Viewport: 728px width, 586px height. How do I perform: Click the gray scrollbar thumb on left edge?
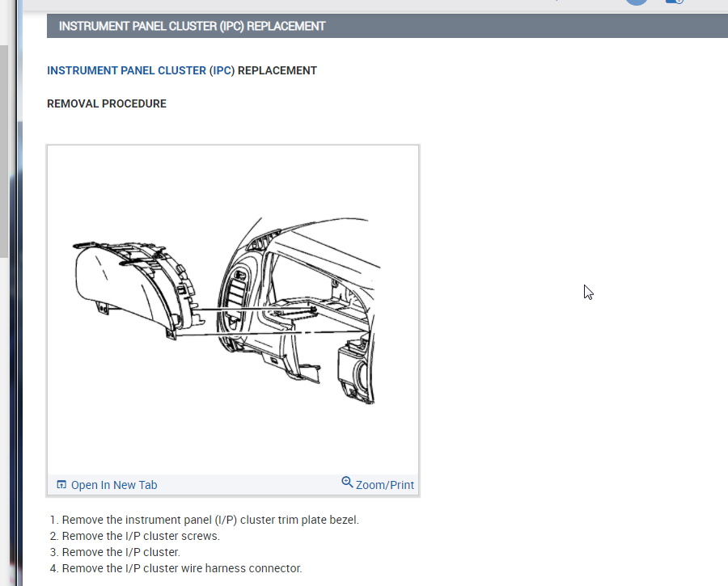[x=4, y=151]
